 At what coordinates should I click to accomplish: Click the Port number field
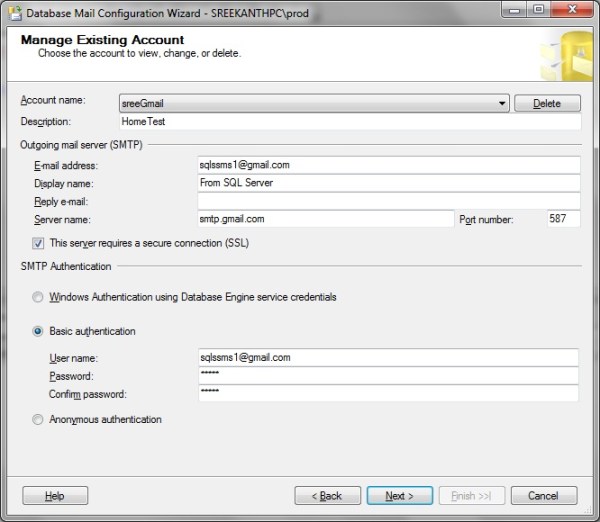tap(563, 219)
